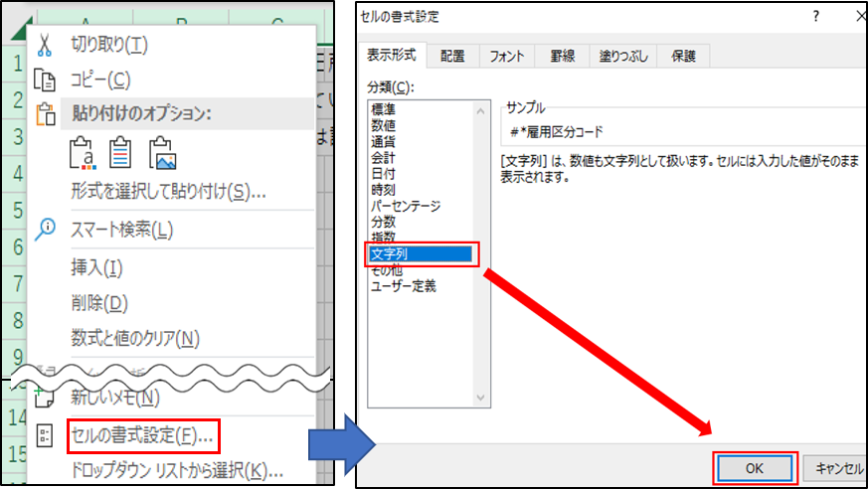The image size is (868, 489).
Task: Choose Match Destination Formatting paste icon
Action: (120, 152)
